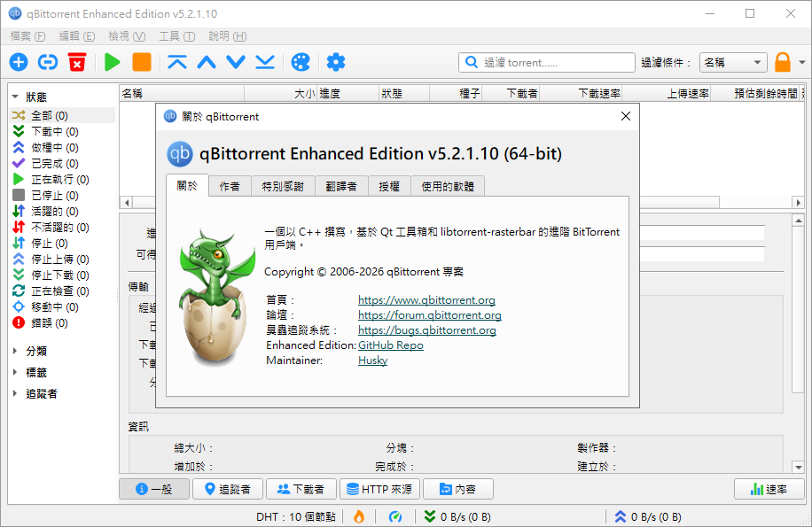The width and height of the screenshot is (812, 527).
Task: Switch to the 翻譯者 tab
Action: click(341, 186)
